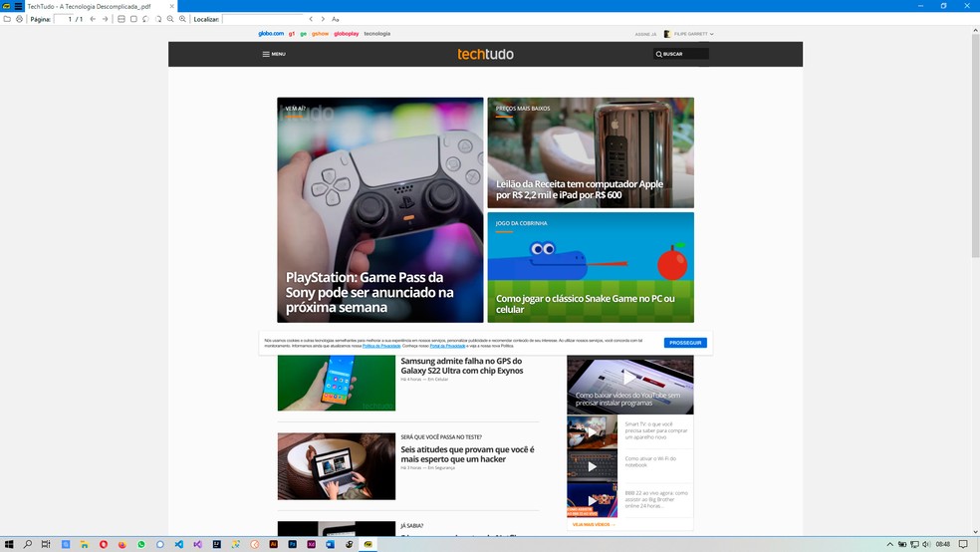Open a file with the folder icon
Screen dimensions: 980x552
7,19
